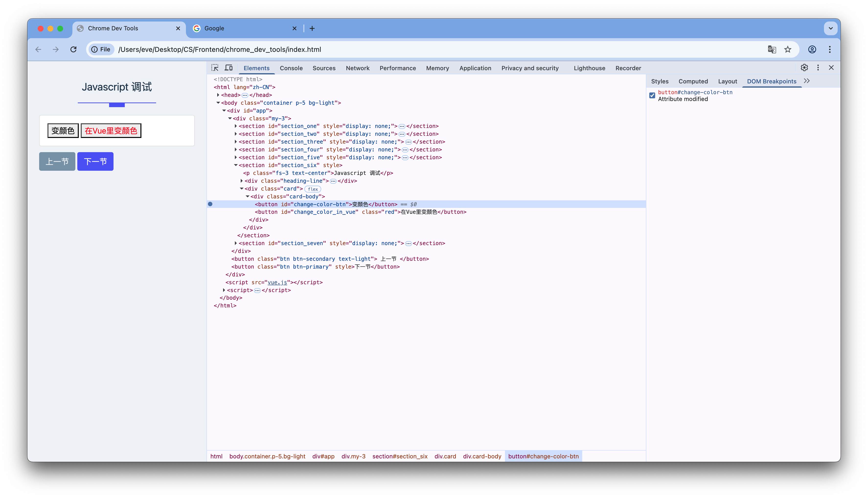Select the inspect element tool

pyautogui.click(x=215, y=67)
